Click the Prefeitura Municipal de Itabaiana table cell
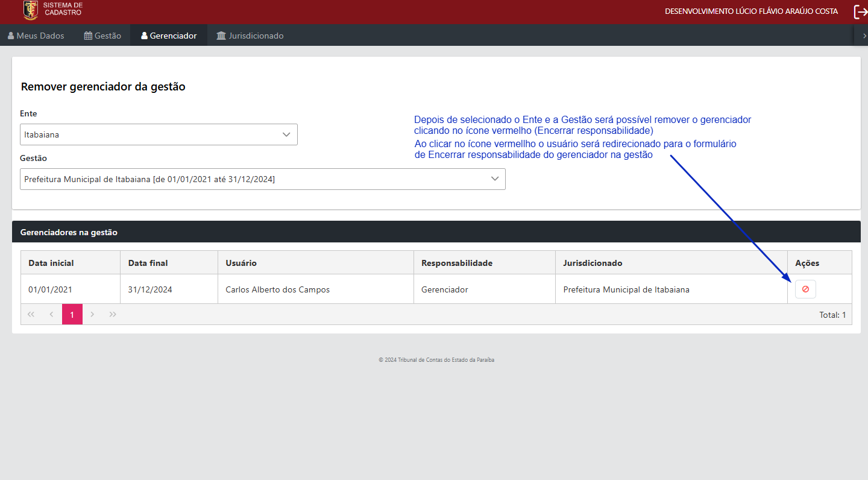868x480 pixels. click(x=671, y=289)
